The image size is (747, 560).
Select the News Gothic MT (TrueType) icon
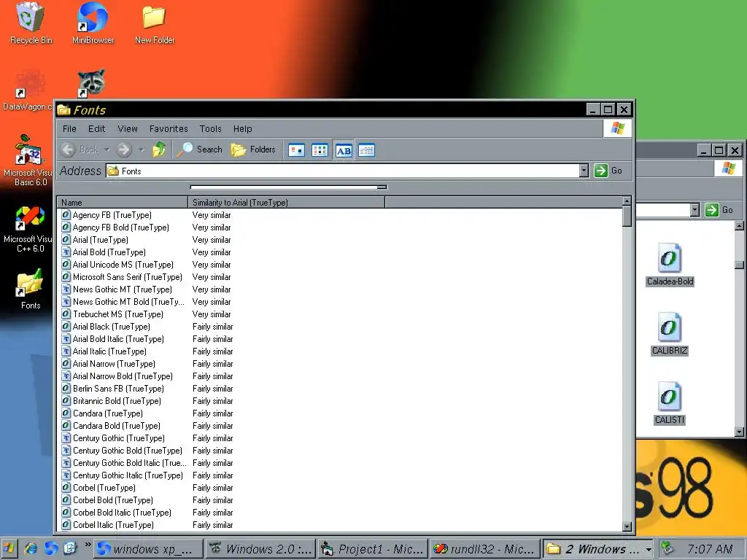coord(66,289)
